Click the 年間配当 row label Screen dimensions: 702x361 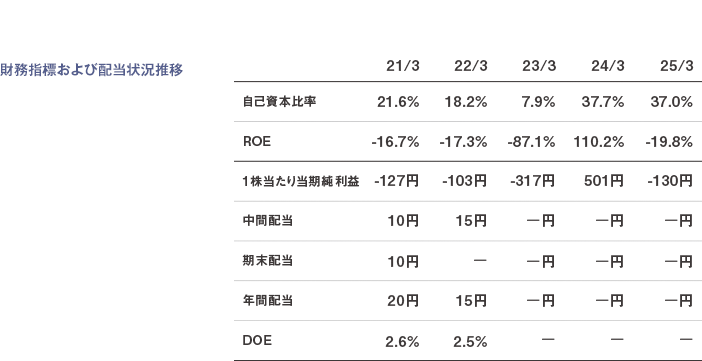pos(267,301)
